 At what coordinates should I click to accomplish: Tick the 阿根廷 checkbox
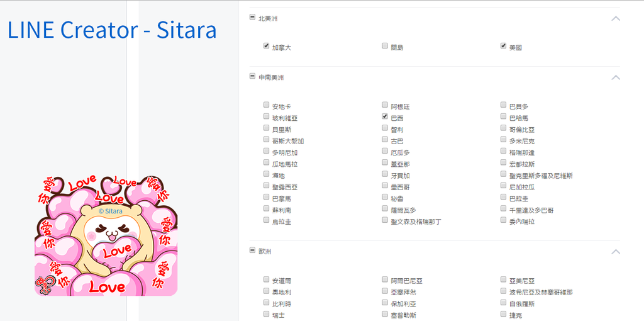click(x=385, y=105)
